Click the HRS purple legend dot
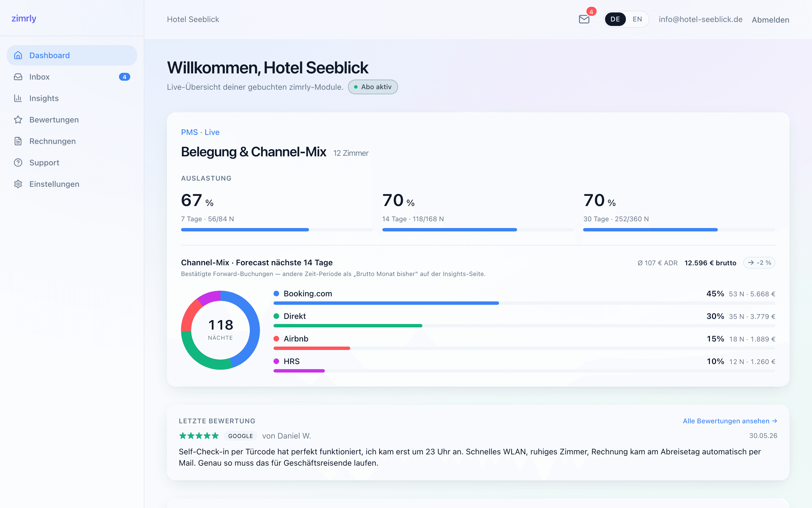812x508 pixels. click(277, 361)
